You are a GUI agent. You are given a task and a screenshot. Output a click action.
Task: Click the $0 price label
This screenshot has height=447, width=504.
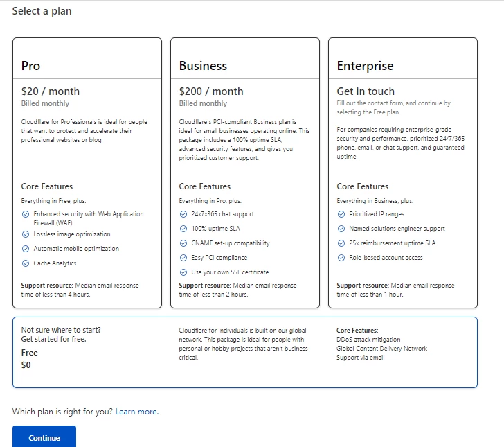coord(26,365)
